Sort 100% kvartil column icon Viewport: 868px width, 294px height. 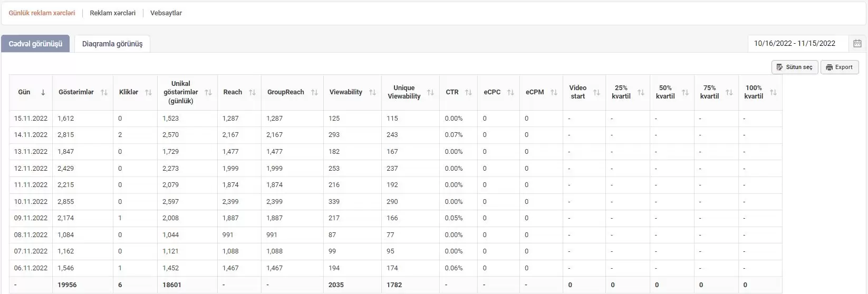click(773, 92)
